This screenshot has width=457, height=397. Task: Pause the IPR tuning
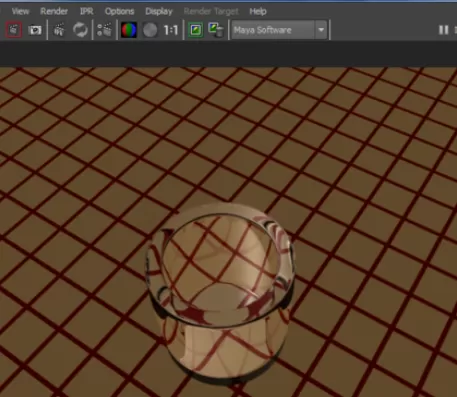[443, 30]
